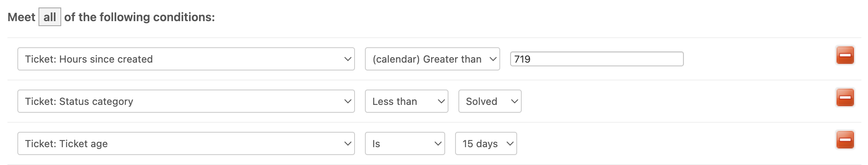Image resolution: width=868 pixels, height=165 pixels.
Task: Change the (calendar) Greater than operator
Action: tap(432, 59)
